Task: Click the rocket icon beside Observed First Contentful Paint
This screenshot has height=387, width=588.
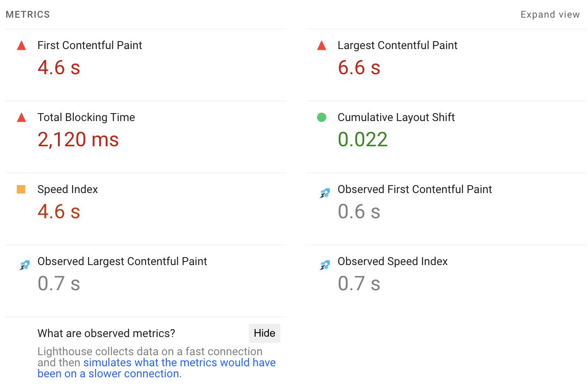Action: point(325,193)
